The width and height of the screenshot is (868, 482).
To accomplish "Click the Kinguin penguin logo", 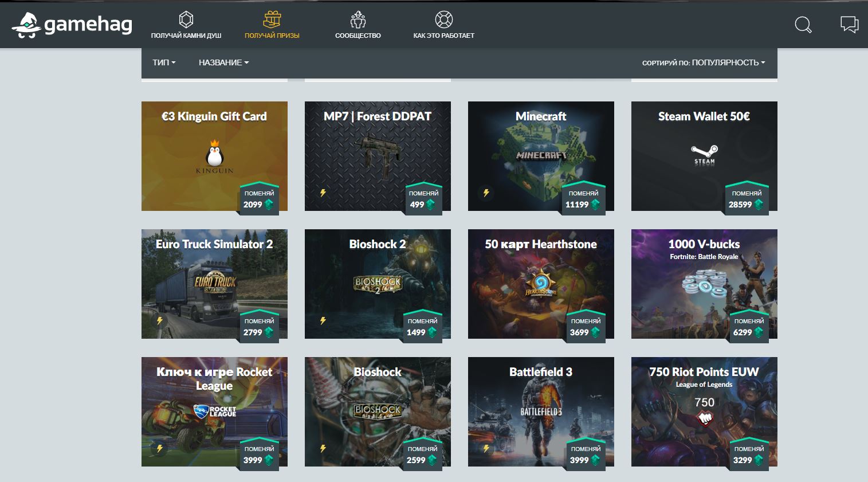I will 215,156.
